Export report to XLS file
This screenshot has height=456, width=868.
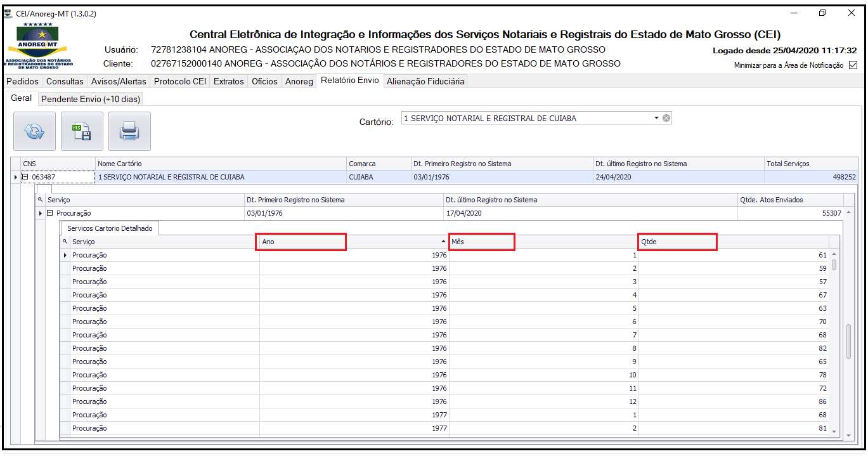coord(82,131)
